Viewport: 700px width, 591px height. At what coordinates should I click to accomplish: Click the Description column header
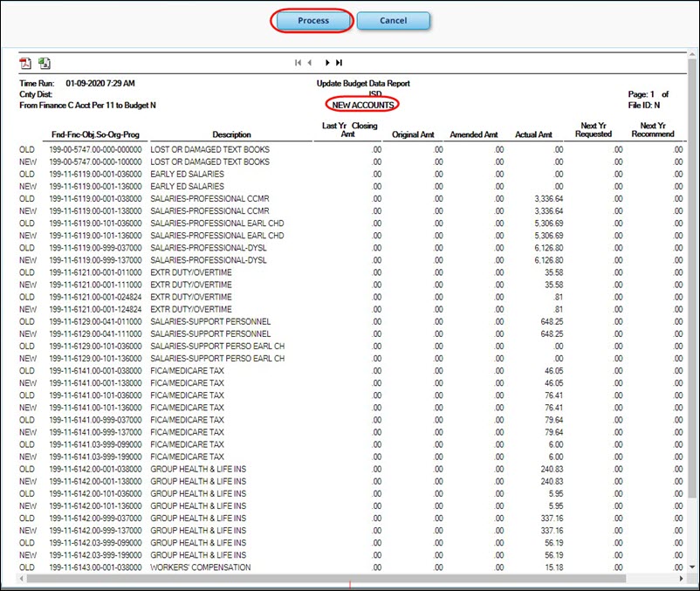(x=231, y=135)
